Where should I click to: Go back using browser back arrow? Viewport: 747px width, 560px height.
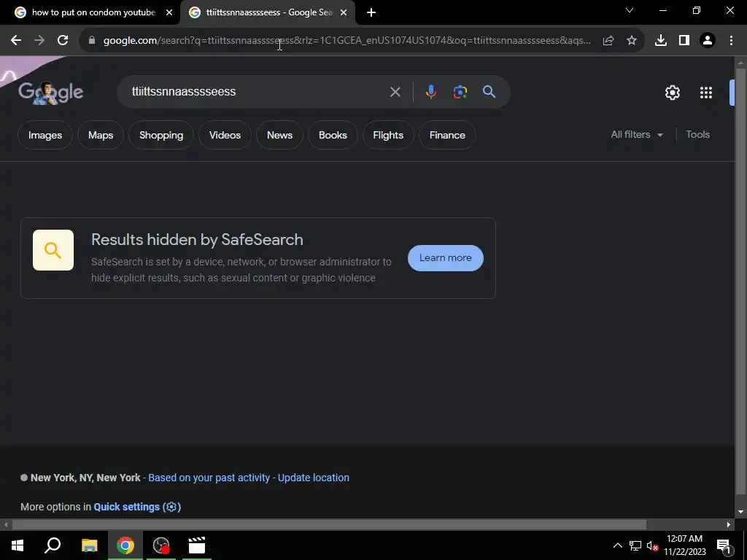pos(16,41)
